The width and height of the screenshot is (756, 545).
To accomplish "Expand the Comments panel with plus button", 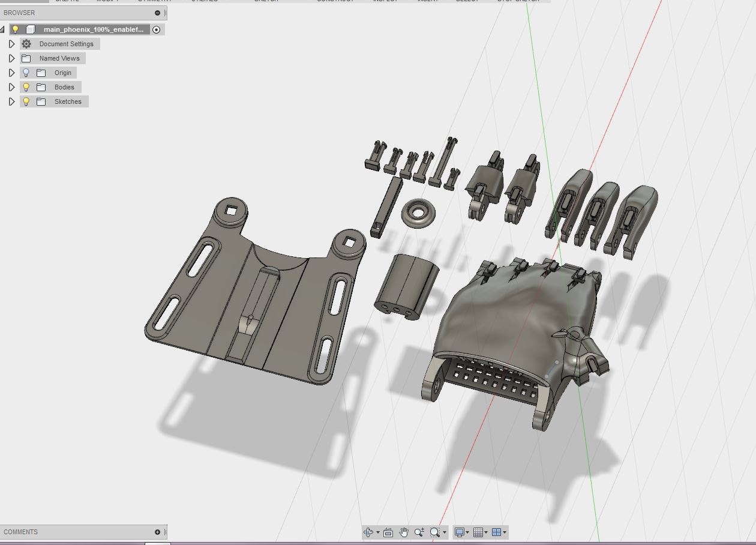I will tap(158, 532).
